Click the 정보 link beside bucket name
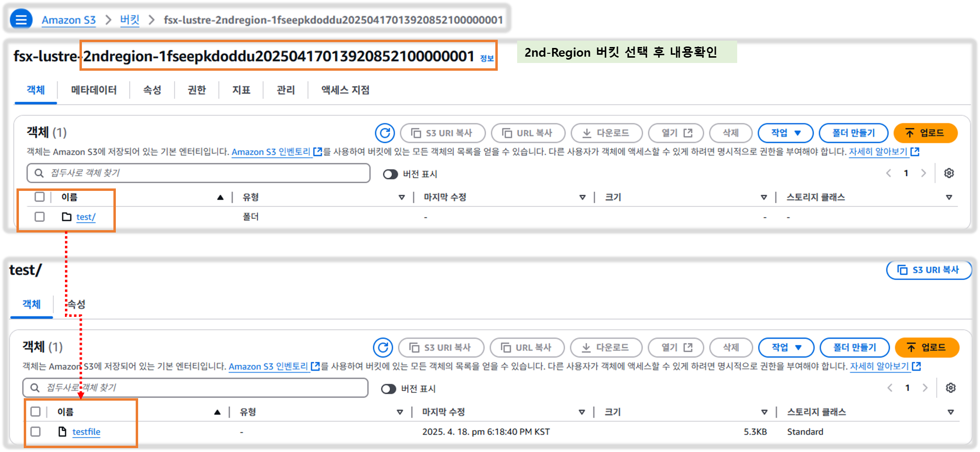This screenshot has width=980, height=452. click(487, 59)
